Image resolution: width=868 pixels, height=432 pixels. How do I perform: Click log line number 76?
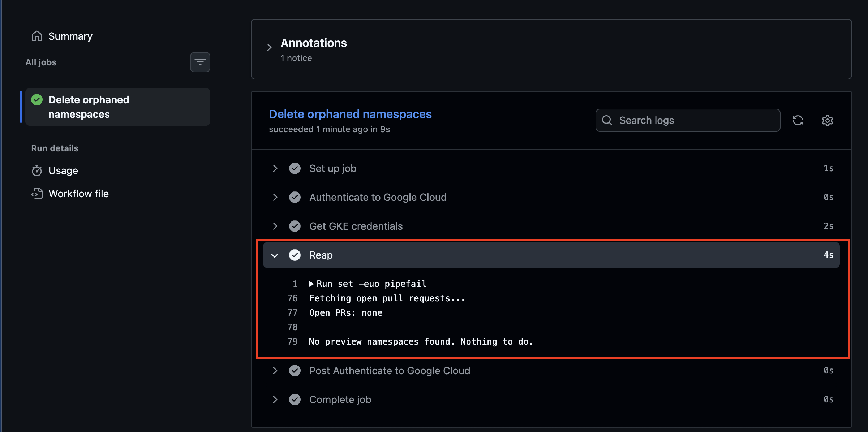click(x=292, y=298)
